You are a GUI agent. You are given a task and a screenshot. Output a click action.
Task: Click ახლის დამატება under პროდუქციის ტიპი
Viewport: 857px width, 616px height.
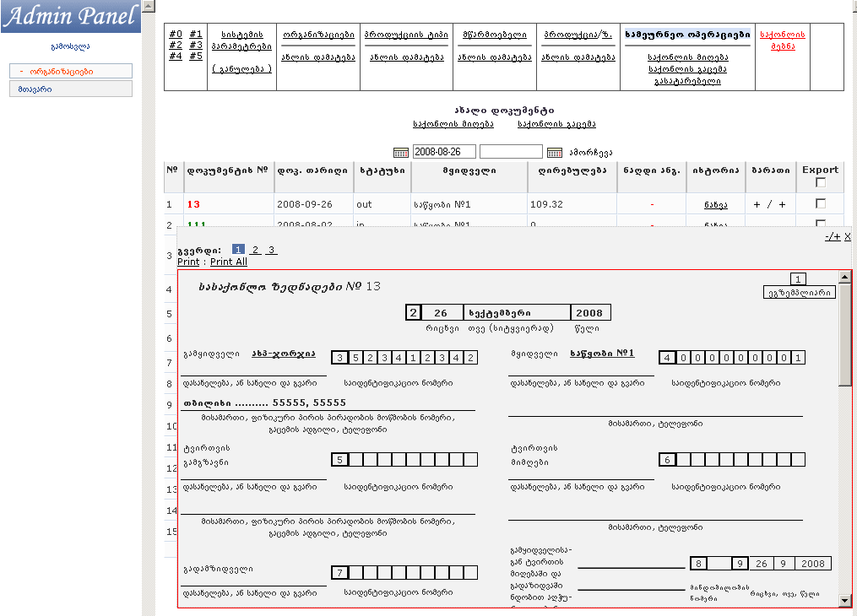pyautogui.click(x=407, y=57)
